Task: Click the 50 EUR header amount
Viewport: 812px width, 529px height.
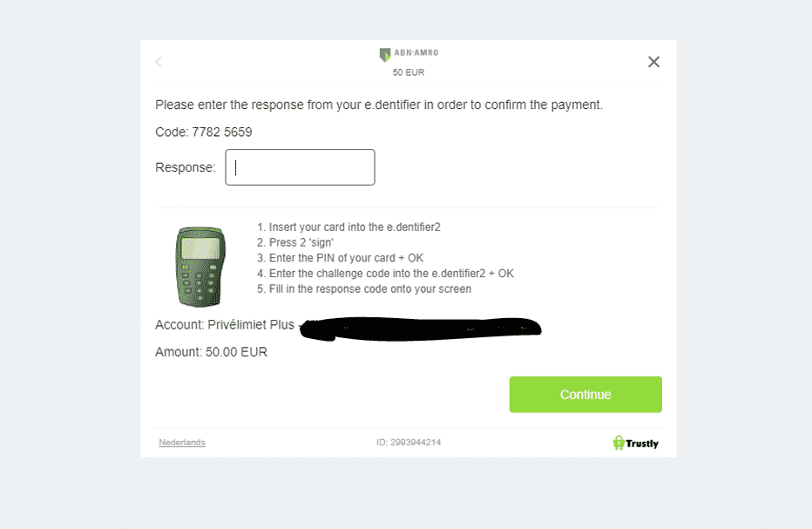Action: click(409, 72)
